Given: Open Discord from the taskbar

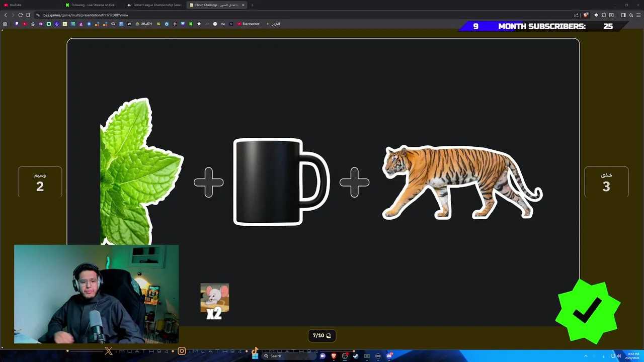Looking at the screenshot, I should (389, 356).
